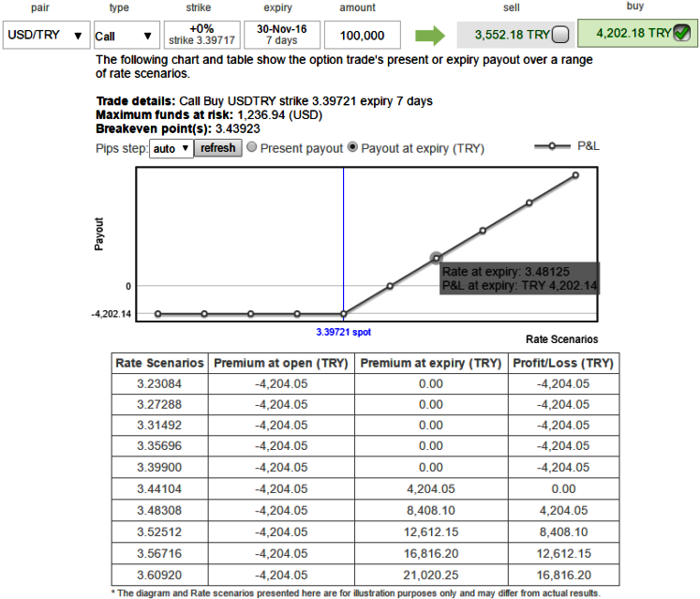
Task: Click the 'Premium at expiry (TRY)' header
Action: [x=431, y=363]
